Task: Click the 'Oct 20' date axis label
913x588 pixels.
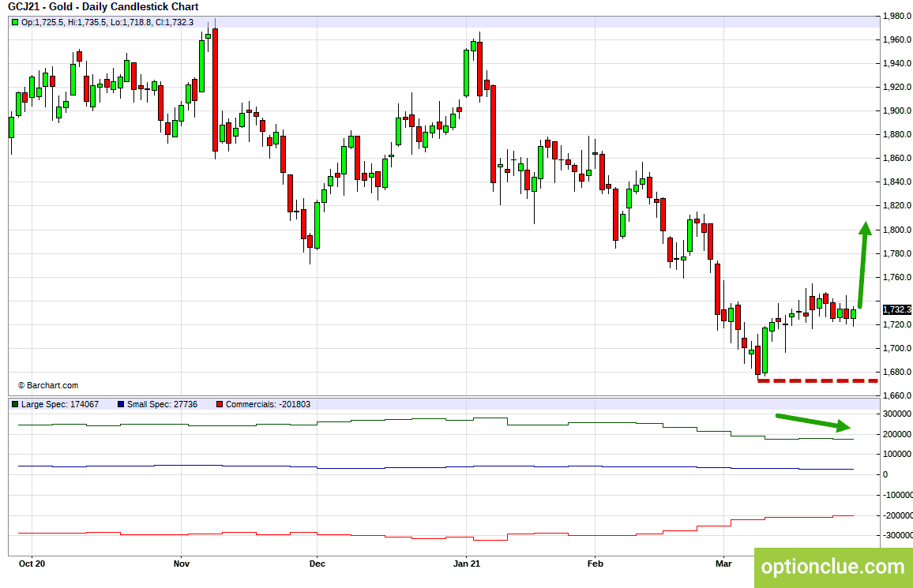Action: click(32, 564)
